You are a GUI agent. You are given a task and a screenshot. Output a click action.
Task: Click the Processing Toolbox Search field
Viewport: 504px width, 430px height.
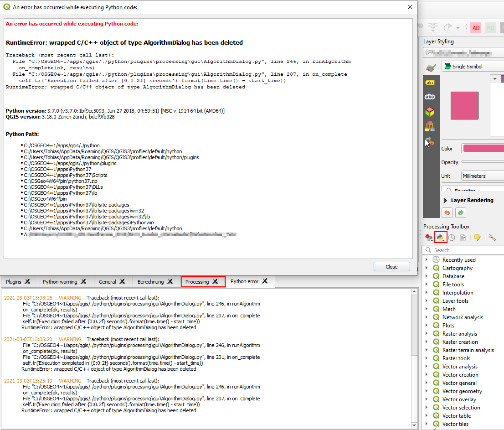click(463, 250)
